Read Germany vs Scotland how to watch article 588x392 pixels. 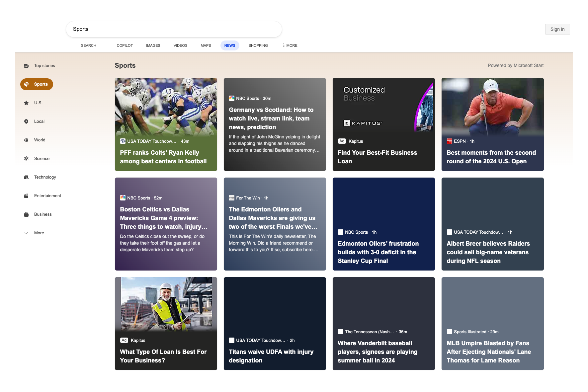pos(271,118)
